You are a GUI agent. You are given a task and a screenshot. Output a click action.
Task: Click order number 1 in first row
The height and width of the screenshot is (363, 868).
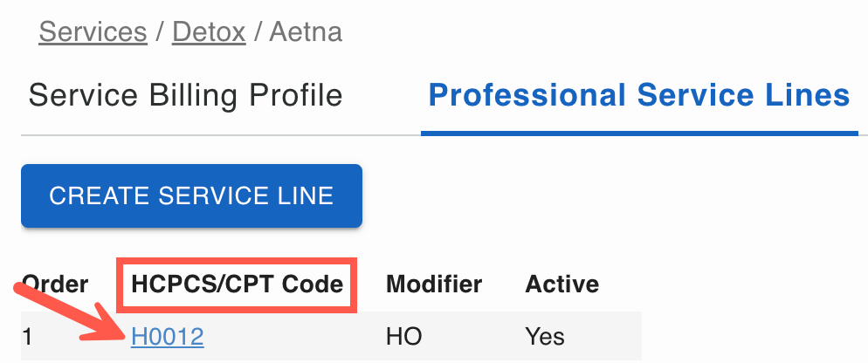[27, 336]
